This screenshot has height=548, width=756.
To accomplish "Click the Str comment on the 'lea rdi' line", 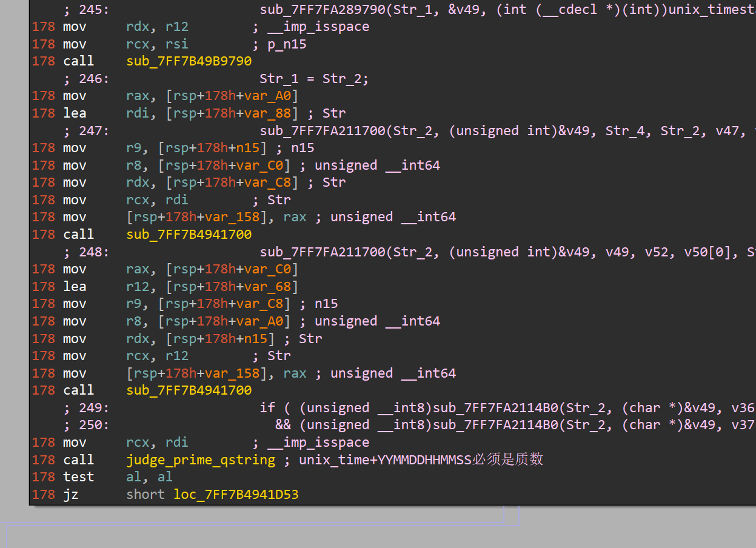I will (334, 113).
